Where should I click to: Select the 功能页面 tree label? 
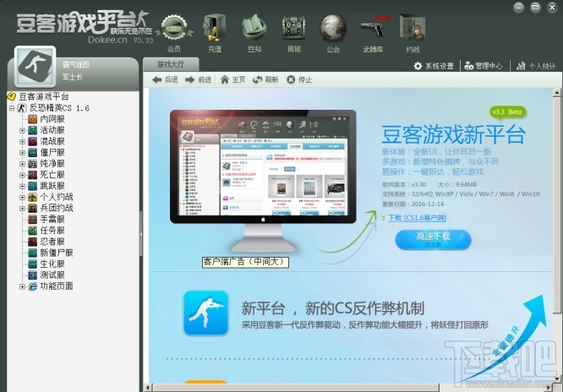point(57,286)
